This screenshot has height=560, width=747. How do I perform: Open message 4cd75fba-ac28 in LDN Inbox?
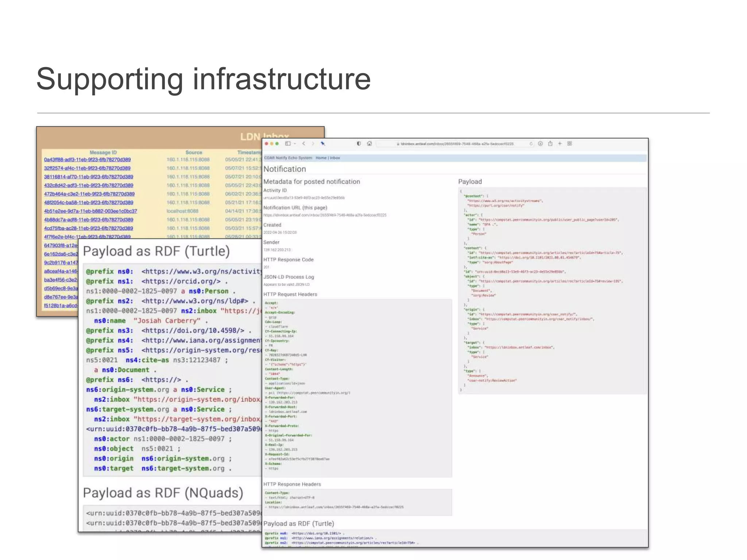click(88, 229)
